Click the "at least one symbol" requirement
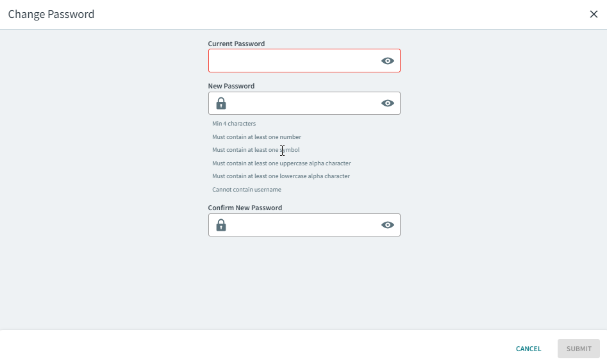This screenshot has height=364, width=607. tap(256, 150)
